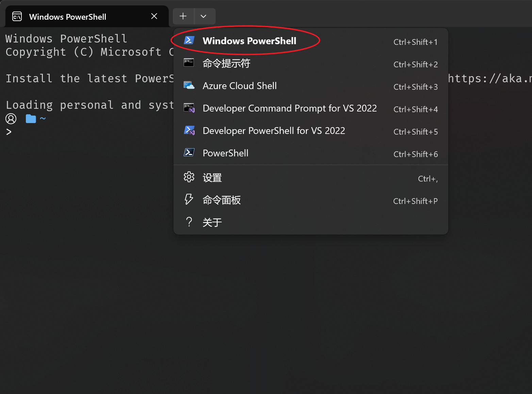Viewport: 532px width, 394px height.
Task: Click the Azure Cloud Shell icon
Action: (189, 85)
